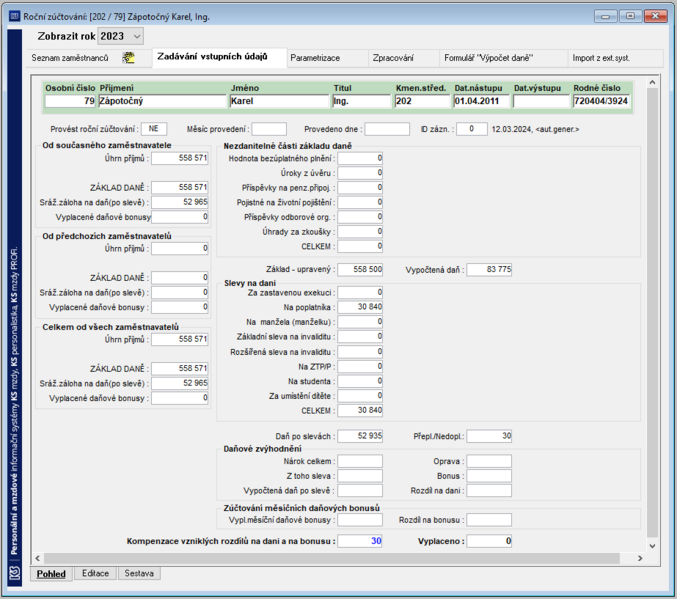
Task: Click the Přepl./Nedopl. field
Action: 489,436
